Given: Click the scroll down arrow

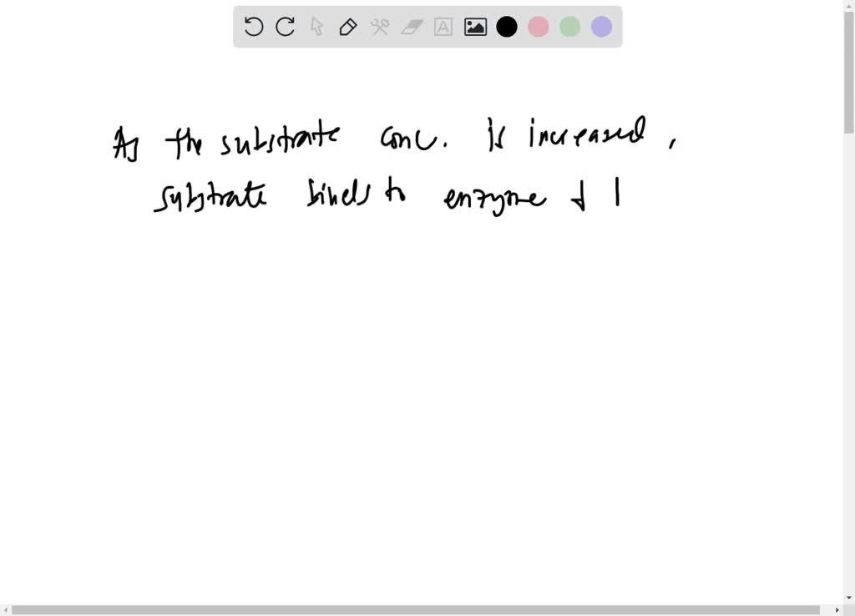Looking at the screenshot, I should [849, 598].
